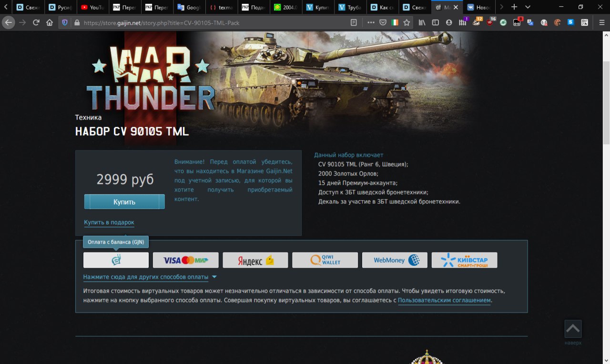
Task: Open the Library bookshelf icon
Action: pos(422,22)
